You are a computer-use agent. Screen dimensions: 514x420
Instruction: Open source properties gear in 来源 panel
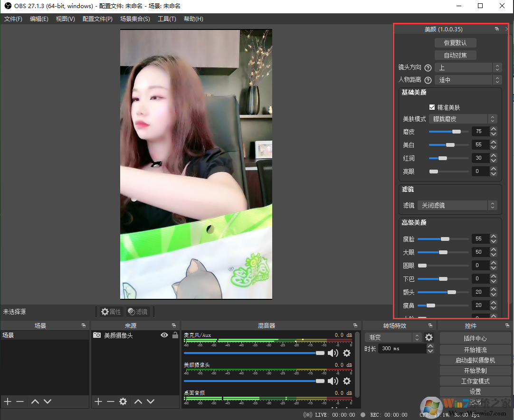pos(123,401)
